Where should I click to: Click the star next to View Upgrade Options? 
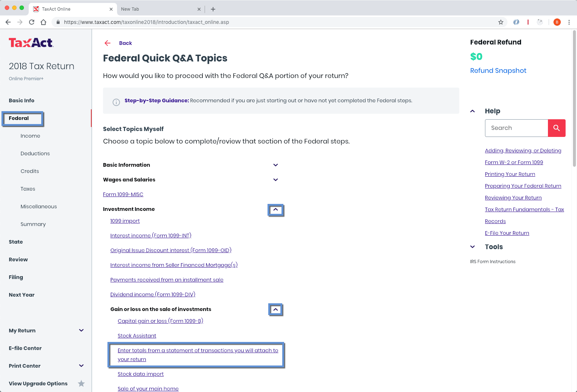tap(81, 384)
